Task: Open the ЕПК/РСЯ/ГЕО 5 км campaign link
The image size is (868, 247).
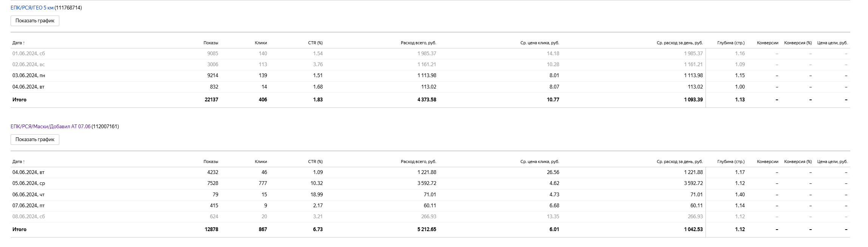Action: coord(32,8)
